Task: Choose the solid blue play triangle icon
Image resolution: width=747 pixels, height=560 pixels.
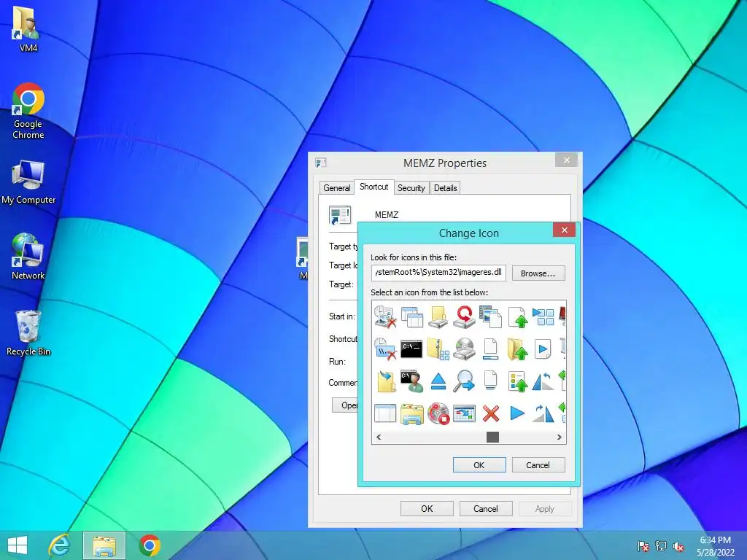Action: pyautogui.click(x=517, y=413)
